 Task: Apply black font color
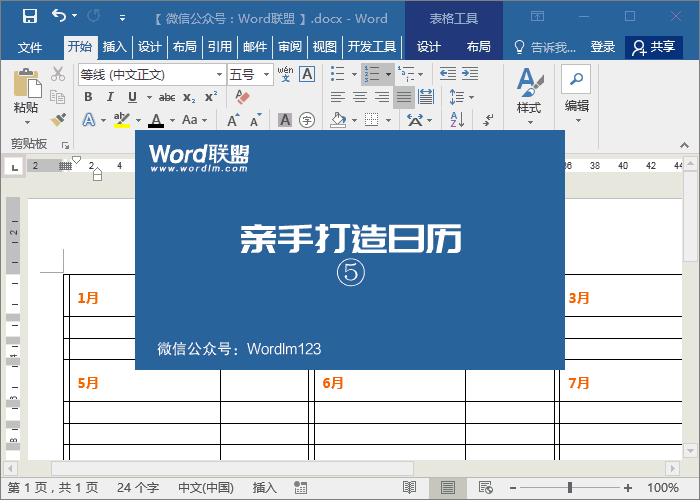[156, 120]
